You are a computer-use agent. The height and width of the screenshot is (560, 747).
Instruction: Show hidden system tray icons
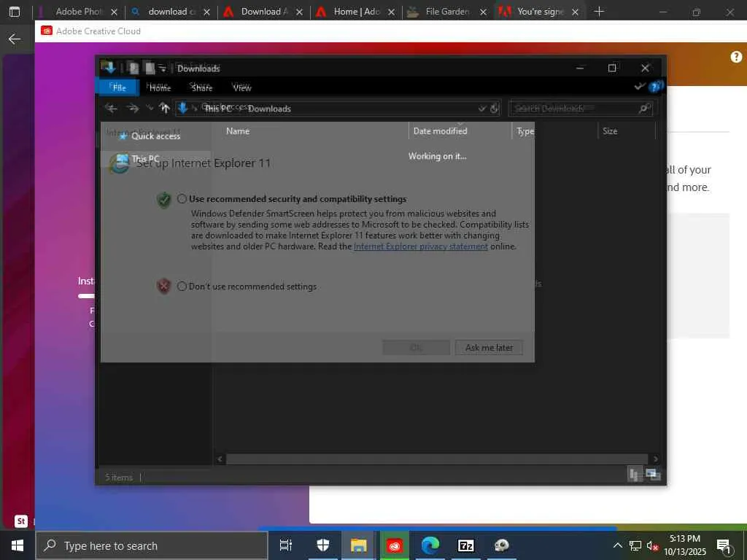click(x=617, y=545)
